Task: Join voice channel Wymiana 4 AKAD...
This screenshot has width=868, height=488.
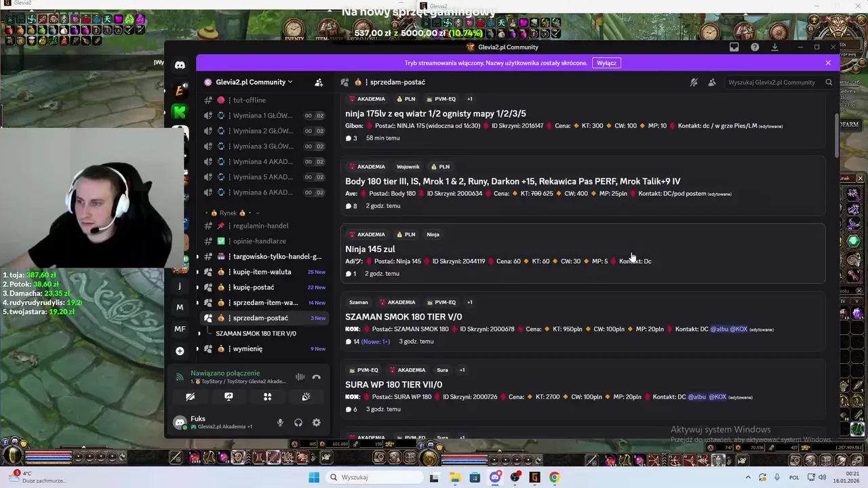Action: click(264, 162)
